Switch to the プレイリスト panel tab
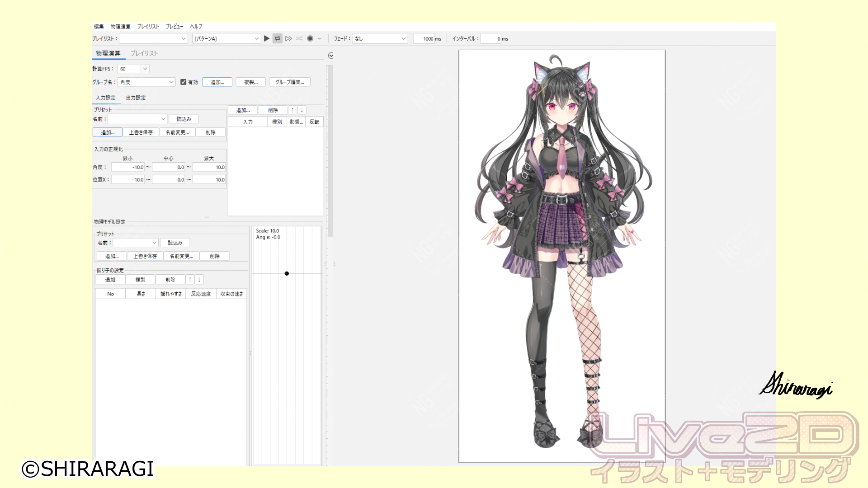 point(144,53)
